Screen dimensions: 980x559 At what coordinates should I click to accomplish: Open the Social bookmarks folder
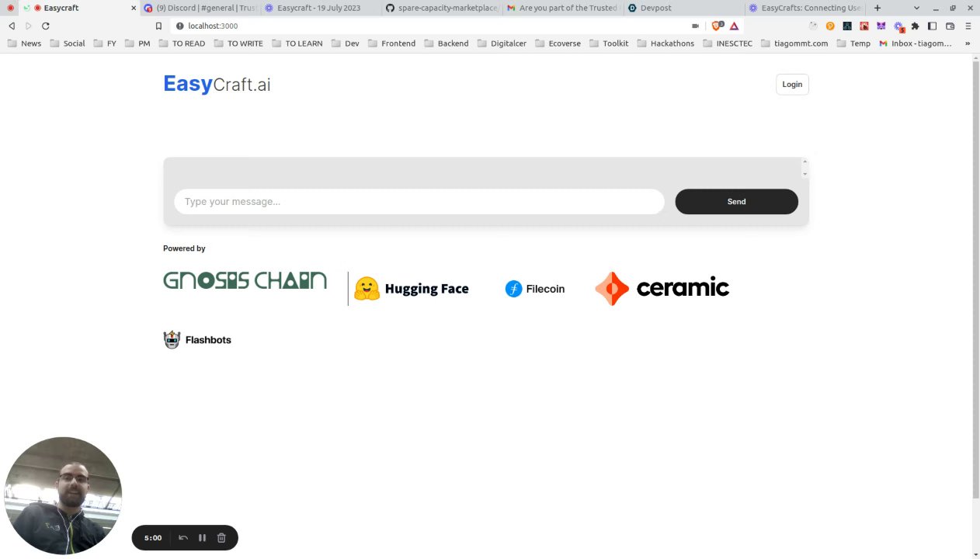[67, 43]
